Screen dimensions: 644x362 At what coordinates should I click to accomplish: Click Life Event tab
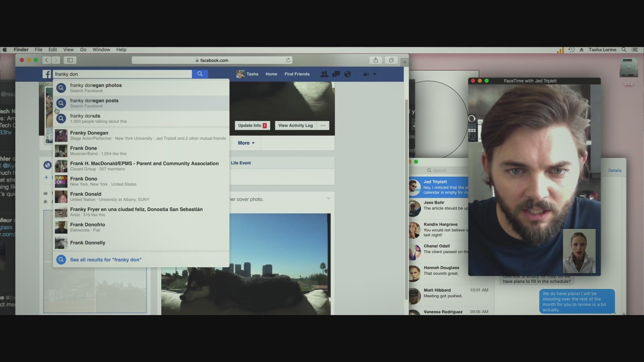tap(240, 163)
